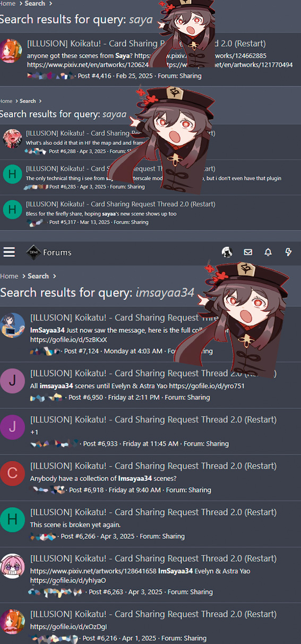Open the pink-haired avatar on post #6,263
The height and width of the screenshot is (644, 301).
12,567
